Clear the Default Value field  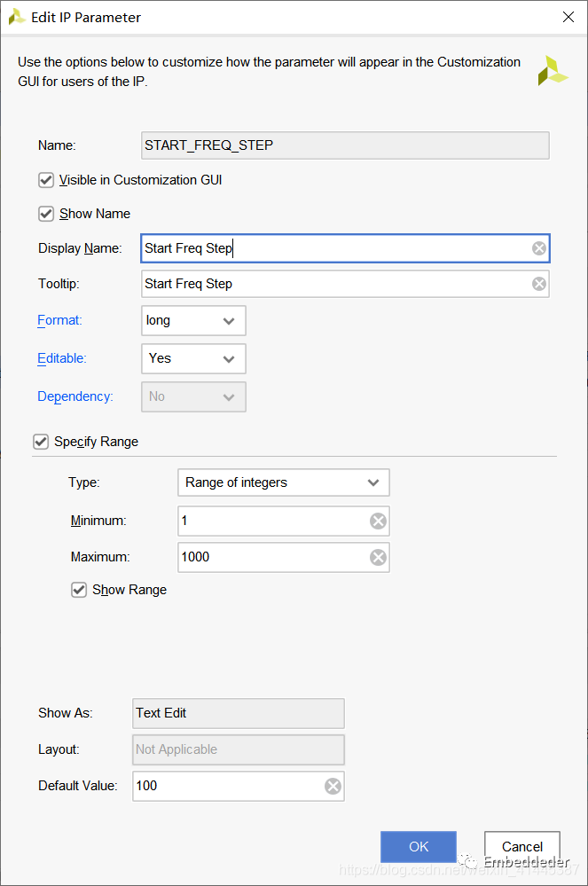333,786
